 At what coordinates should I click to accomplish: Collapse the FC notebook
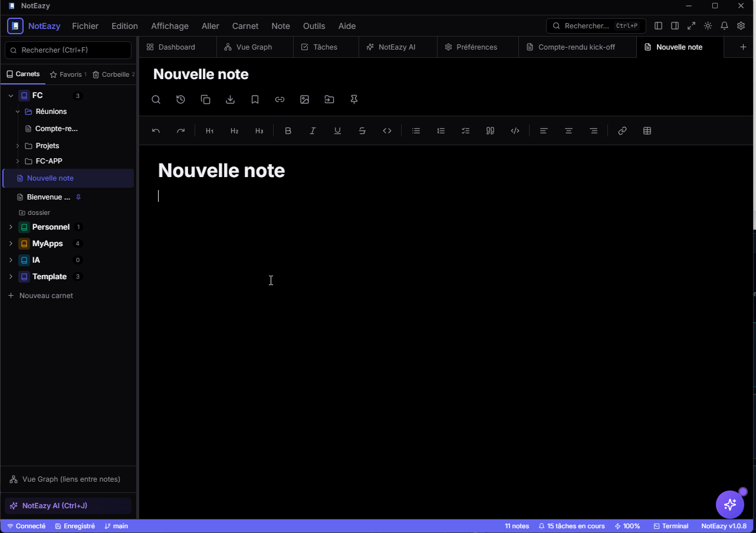coord(11,96)
